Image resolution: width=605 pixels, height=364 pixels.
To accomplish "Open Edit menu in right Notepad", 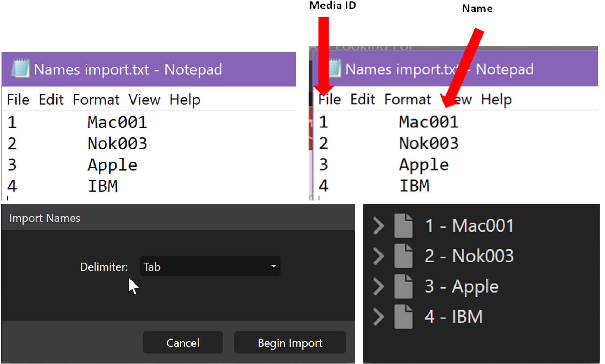I will click(362, 100).
